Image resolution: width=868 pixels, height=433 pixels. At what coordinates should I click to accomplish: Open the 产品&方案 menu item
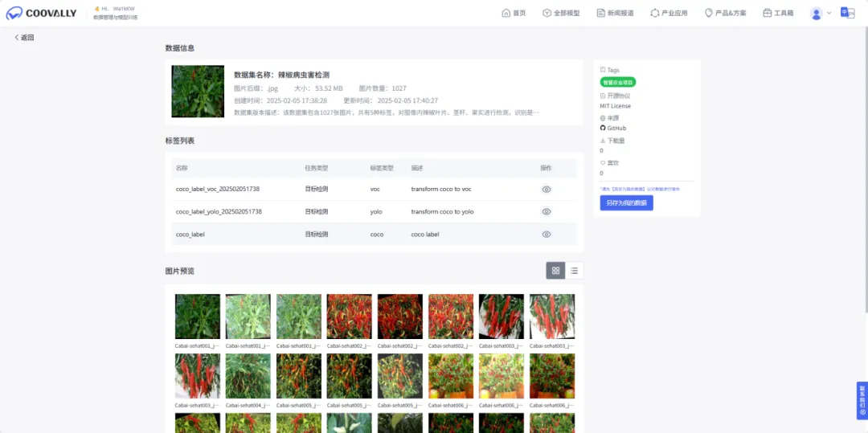[x=725, y=13]
